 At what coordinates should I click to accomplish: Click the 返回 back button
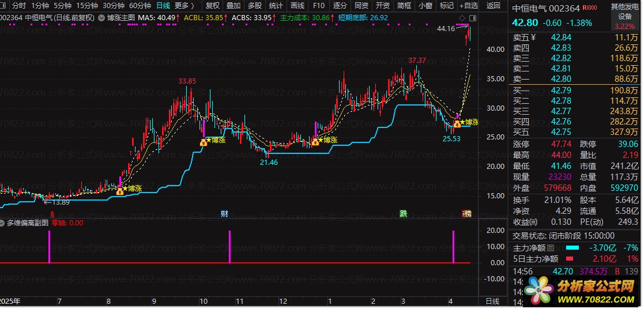pos(494,6)
